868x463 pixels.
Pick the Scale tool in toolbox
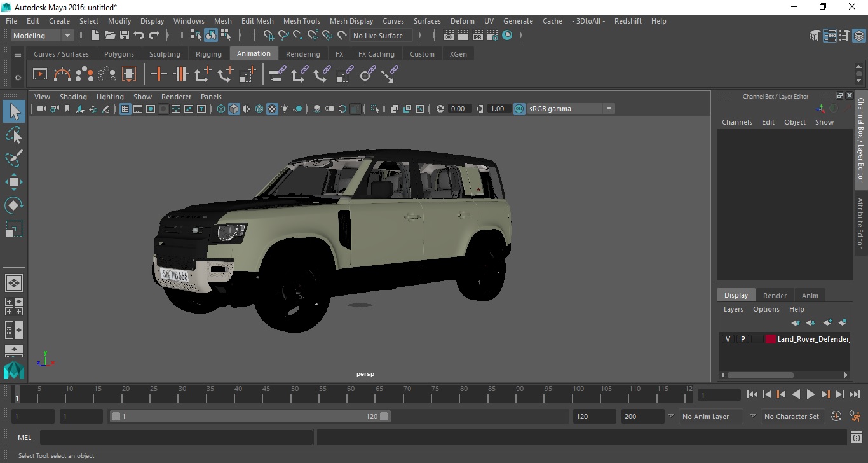pos(14,228)
